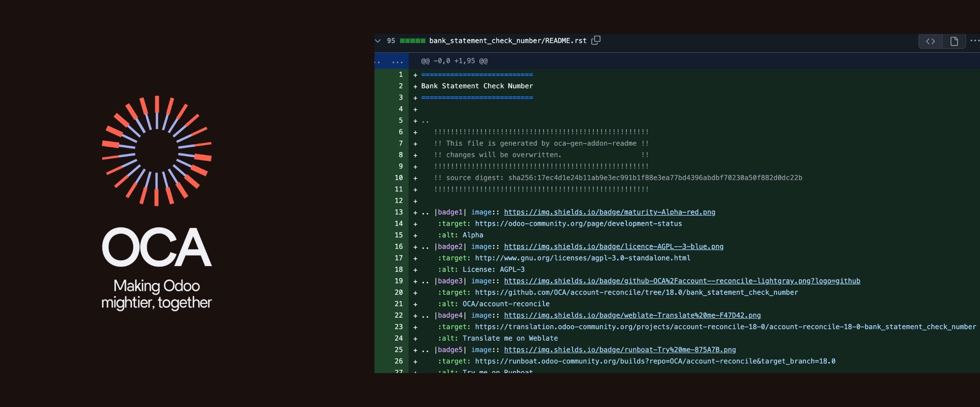Click line number 16 in the diff
This screenshot has height=407, width=980.
coord(399,246)
